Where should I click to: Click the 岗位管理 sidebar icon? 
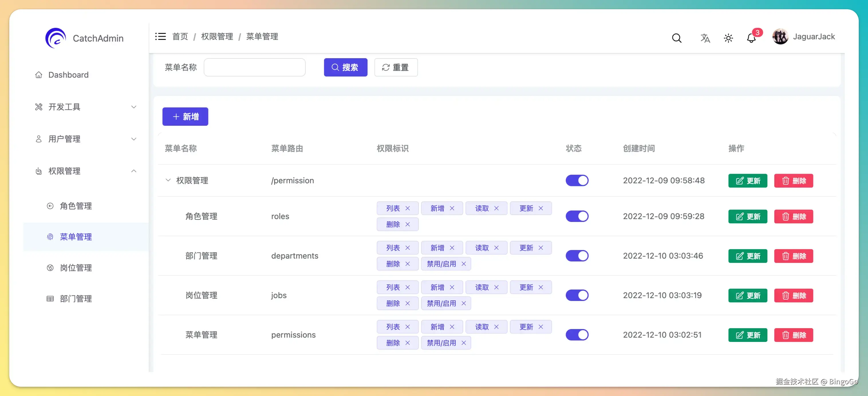(x=50, y=268)
